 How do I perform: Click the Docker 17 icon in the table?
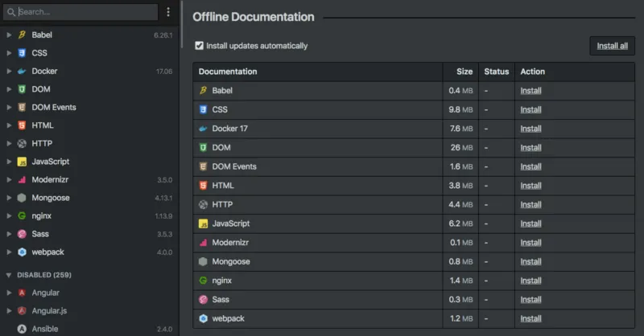pyautogui.click(x=203, y=129)
